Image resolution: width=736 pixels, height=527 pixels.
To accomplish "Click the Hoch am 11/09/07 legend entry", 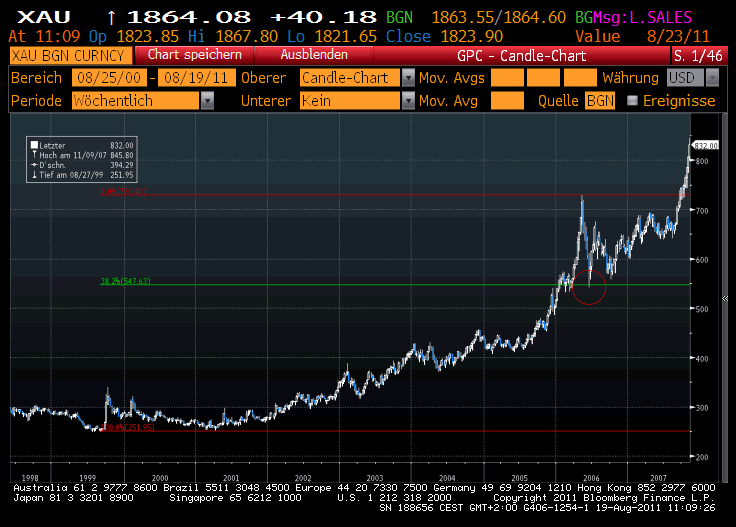I will pyautogui.click(x=82, y=155).
